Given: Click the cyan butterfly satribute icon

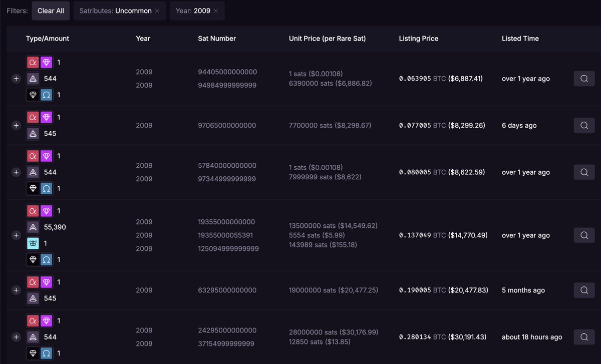Looking at the screenshot, I should 33,243.
